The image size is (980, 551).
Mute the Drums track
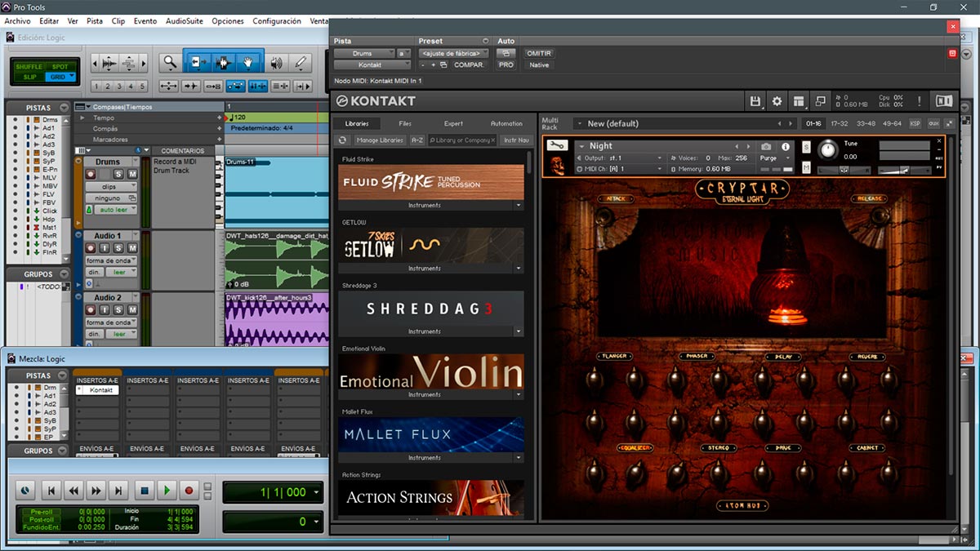(x=131, y=174)
